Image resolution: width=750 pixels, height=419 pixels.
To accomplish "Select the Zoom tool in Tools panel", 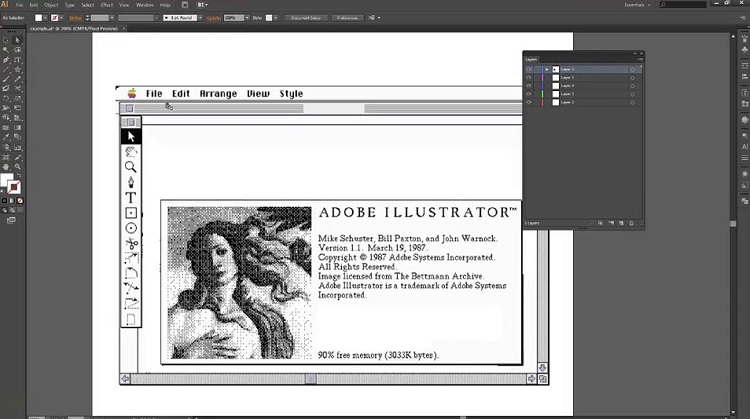I will 18,166.
